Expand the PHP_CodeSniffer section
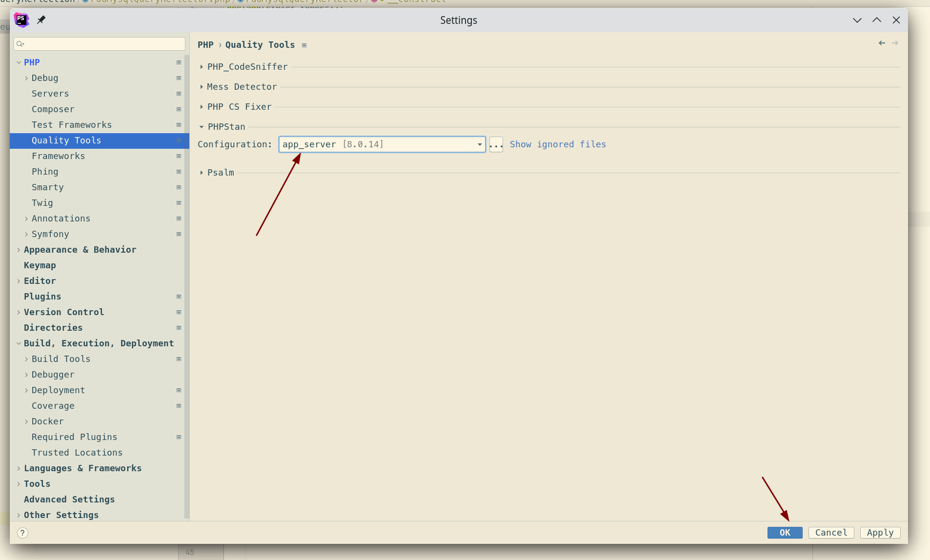930x560 pixels. [202, 67]
